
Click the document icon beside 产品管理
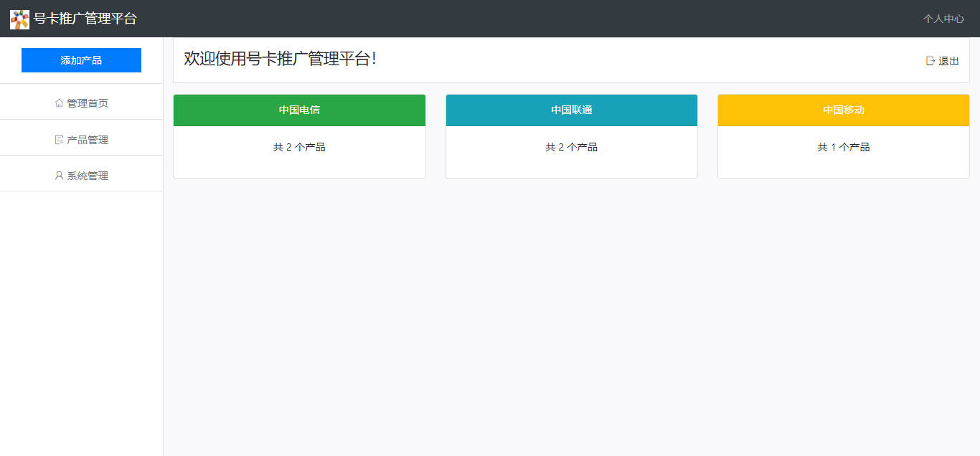pyautogui.click(x=59, y=139)
